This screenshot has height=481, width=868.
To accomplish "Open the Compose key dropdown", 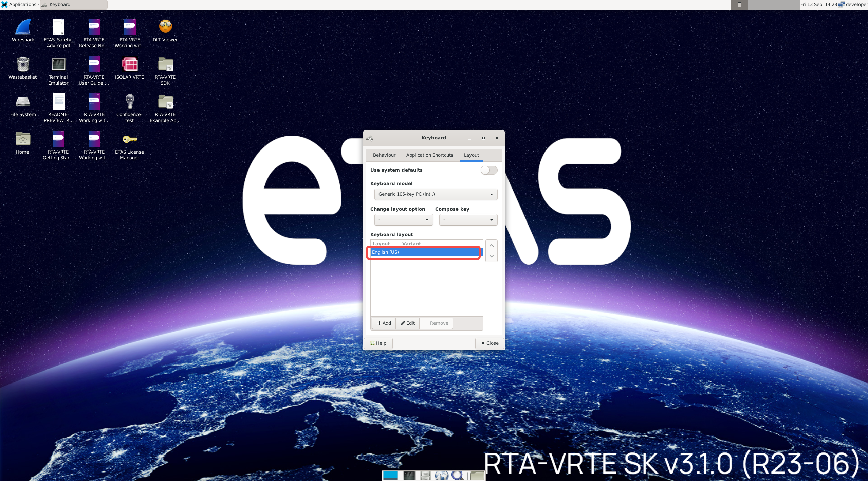I will click(x=468, y=220).
